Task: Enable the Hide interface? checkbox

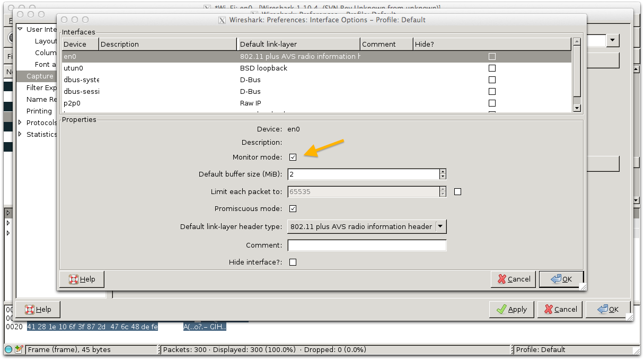Action: (293, 262)
